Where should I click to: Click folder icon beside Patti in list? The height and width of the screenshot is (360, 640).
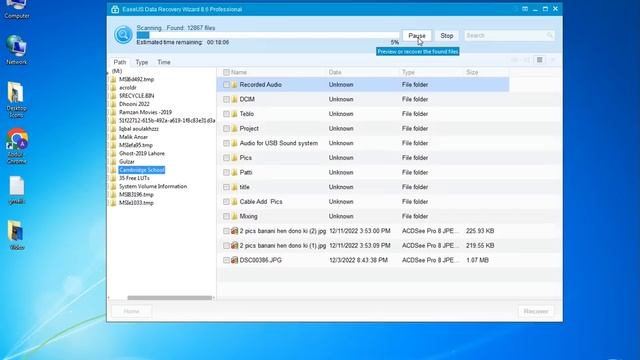tap(234, 172)
